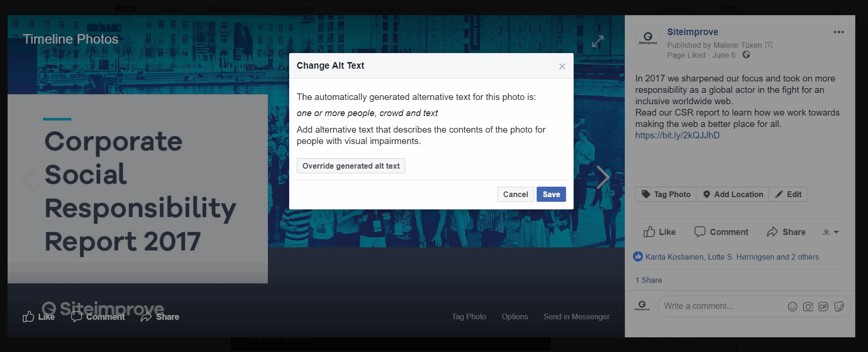Cancel the alt text dialog
Image resolution: width=868 pixels, height=352 pixels.
pyautogui.click(x=515, y=194)
